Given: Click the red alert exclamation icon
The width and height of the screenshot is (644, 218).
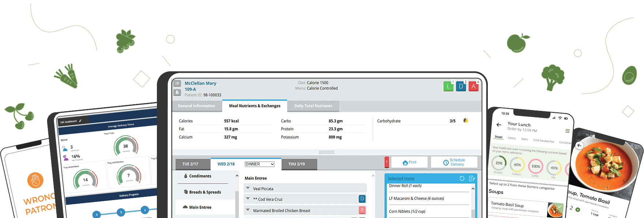Looking at the screenshot, I should click(x=387, y=162).
